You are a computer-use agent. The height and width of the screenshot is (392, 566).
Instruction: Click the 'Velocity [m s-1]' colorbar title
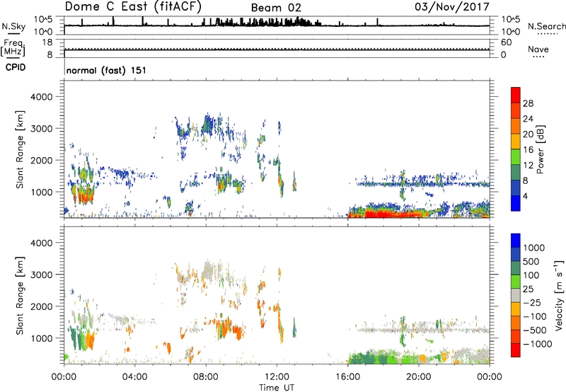coord(559,295)
